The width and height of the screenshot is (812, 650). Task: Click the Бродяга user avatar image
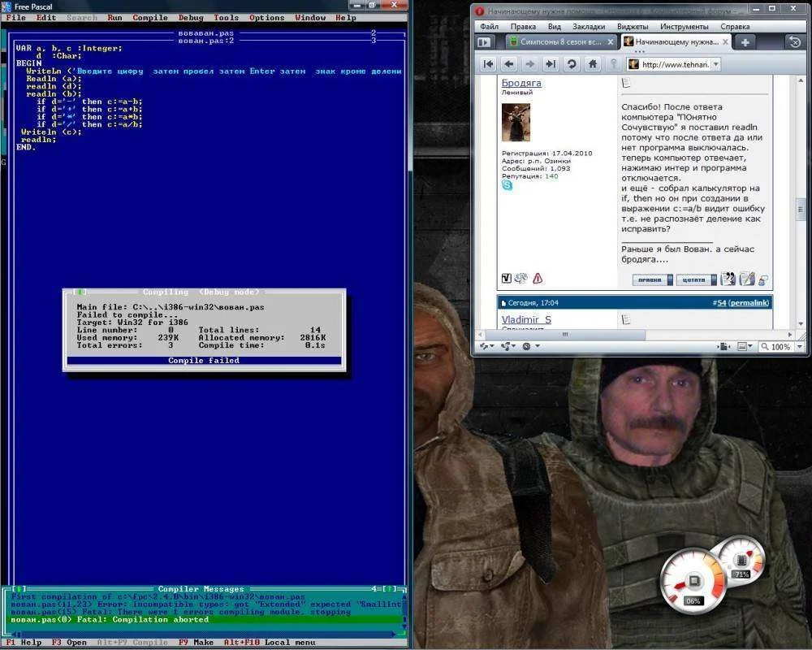pyautogui.click(x=516, y=123)
